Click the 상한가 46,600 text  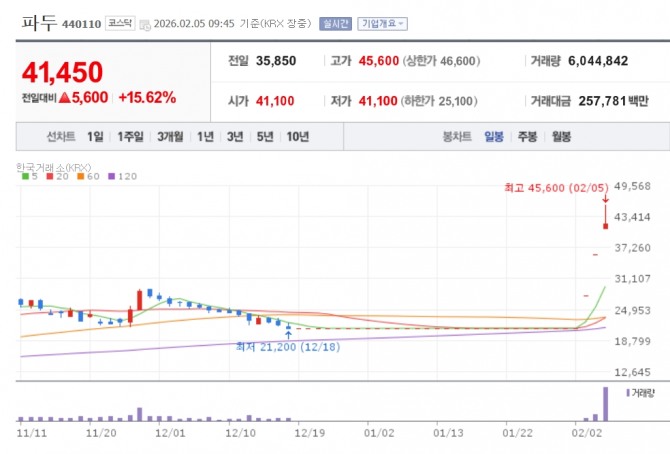[441, 61]
